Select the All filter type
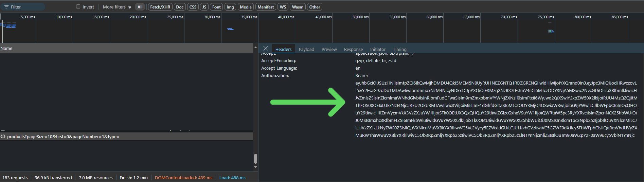This screenshot has width=644, height=182. point(140,7)
